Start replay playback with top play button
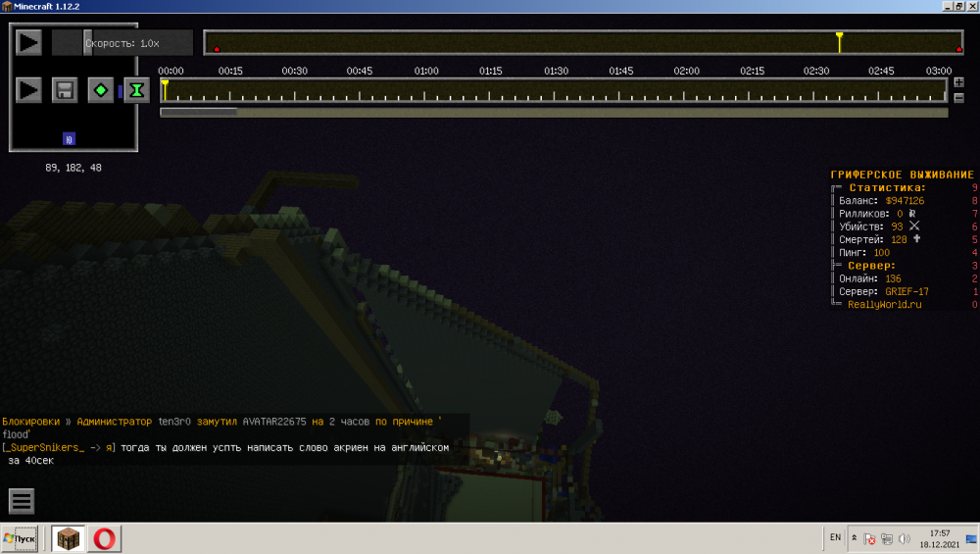 28,43
